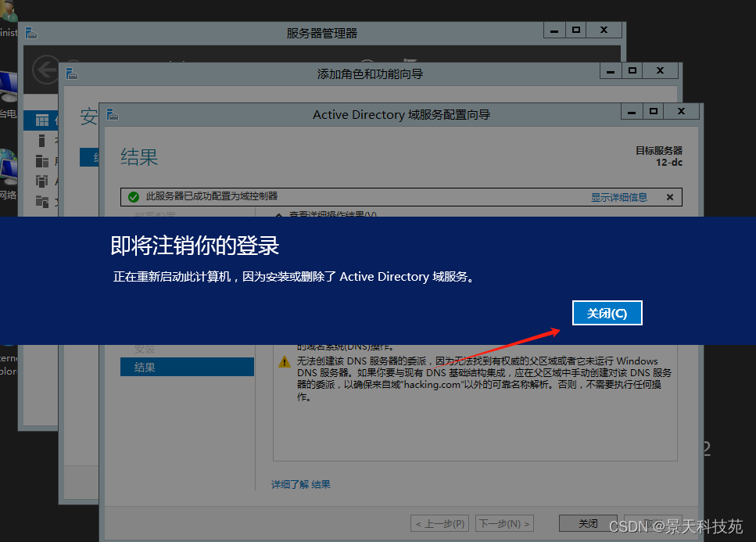Select the dashboard grid icon in 服务器管理器 sidebar
Image resolution: width=756 pixels, height=542 pixels.
[x=42, y=120]
